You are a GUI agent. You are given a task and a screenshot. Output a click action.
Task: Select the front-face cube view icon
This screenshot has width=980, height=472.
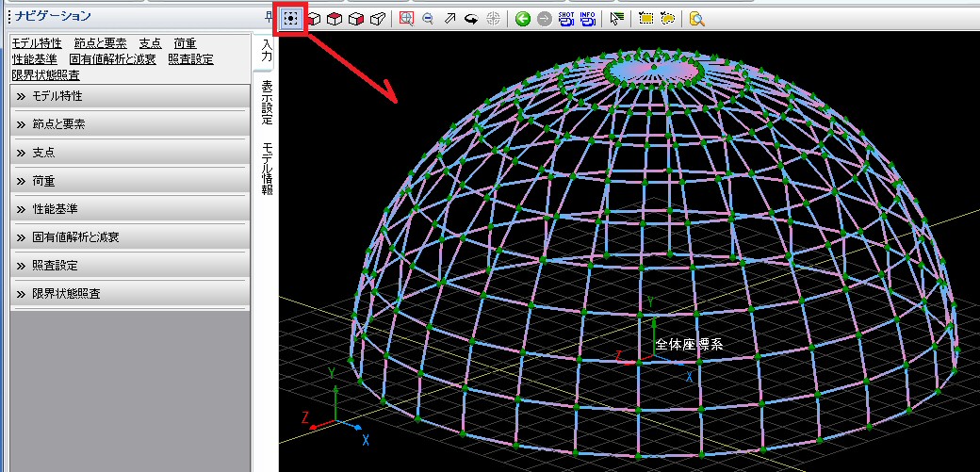pyautogui.click(x=315, y=20)
